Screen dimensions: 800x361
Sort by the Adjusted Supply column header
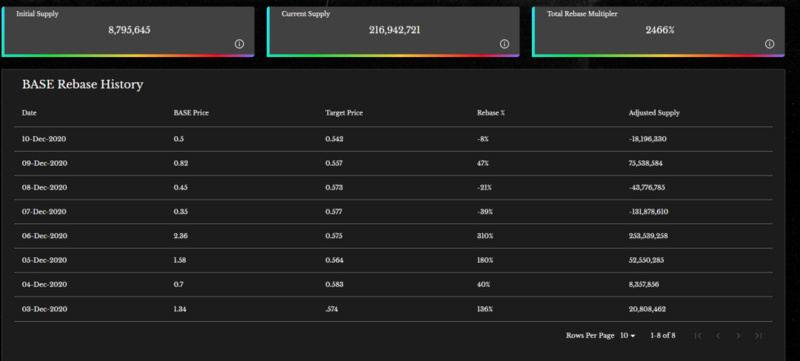click(654, 113)
